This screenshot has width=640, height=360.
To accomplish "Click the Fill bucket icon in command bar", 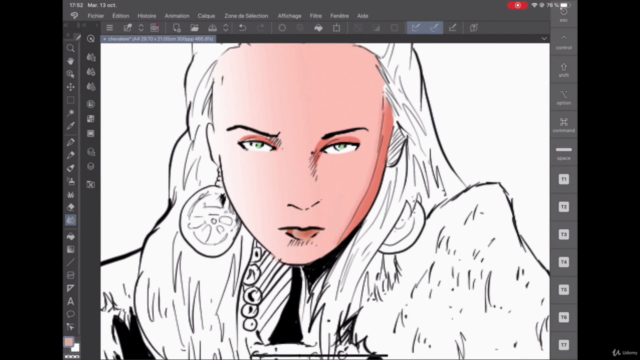I will (x=318, y=28).
